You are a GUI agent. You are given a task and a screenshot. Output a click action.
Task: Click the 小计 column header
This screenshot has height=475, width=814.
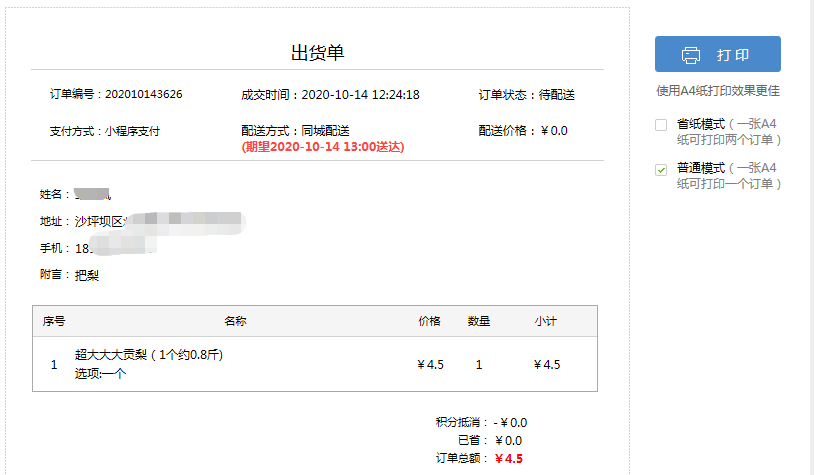[x=546, y=321]
